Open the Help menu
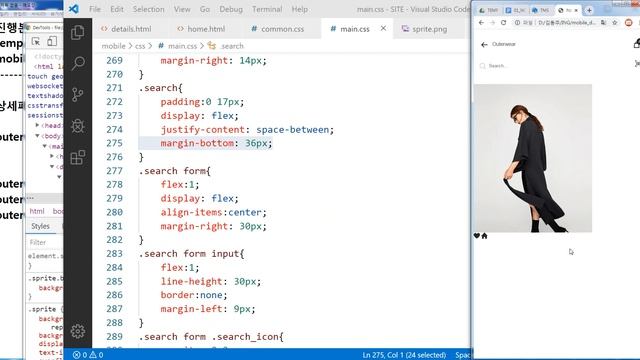This screenshot has width=640, height=360. pos(300,9)
